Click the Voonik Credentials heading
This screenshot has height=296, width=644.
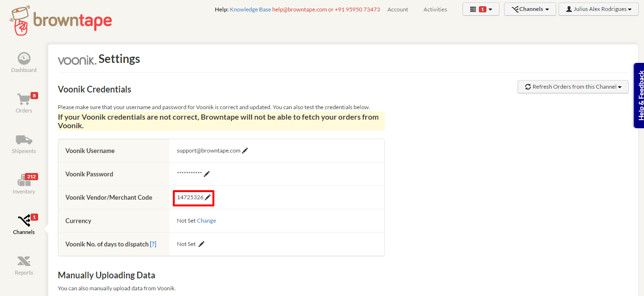(95, 89)
